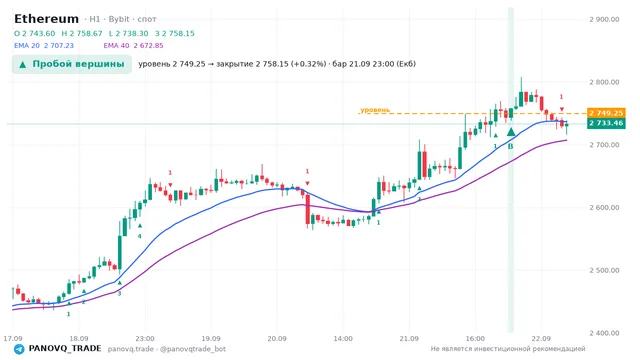Click the Пробой вершины badge

coord(72,64)
